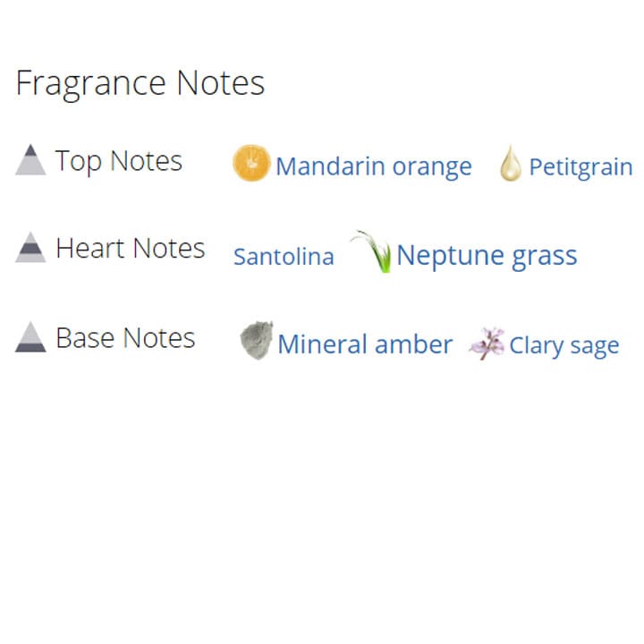This screenshot has width=644, height=644.
Task: Open the Neptune grass note link
Action: coord(487,256)
